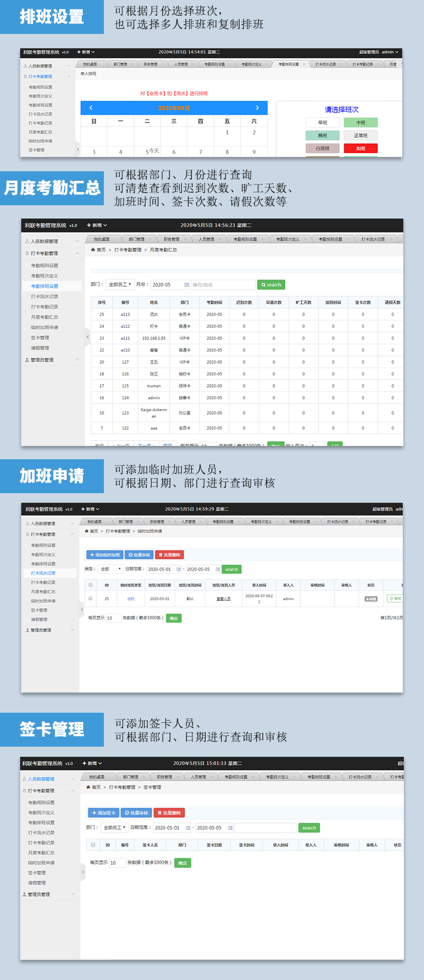The height and width of the screenshot is (980, 424).
Task: Tick the checkbox for overtime record ID 25
Action: click(91, 598)
